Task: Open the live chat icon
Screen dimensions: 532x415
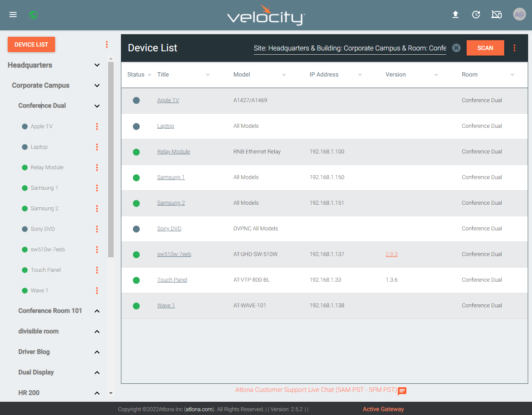Action: click(402, 391)
